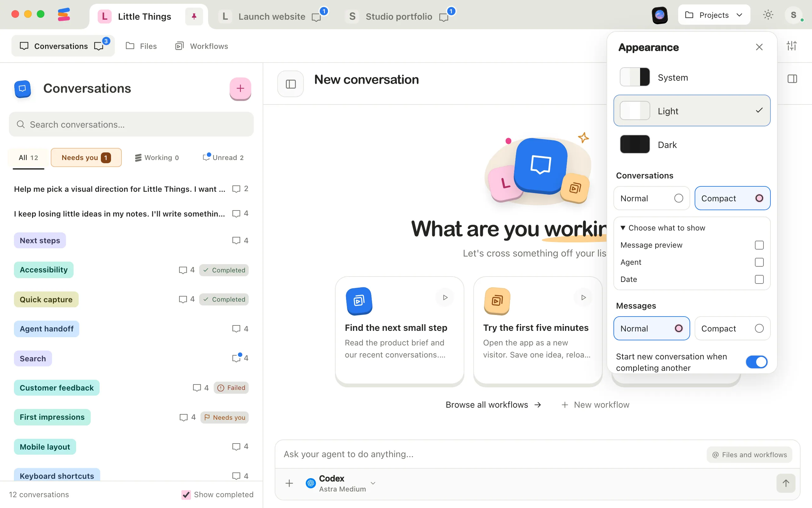Screen dimensions: 812x508
Task: Click the blue Conversations header icon
Action: pyautogui.click(x=23, y=89)
